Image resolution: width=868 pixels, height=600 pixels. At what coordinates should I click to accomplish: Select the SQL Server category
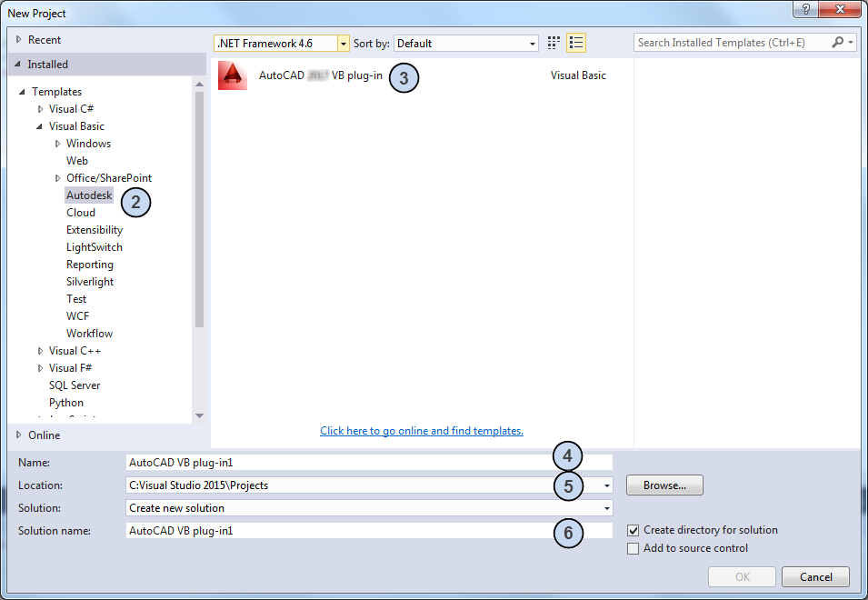pyautogui.click(x=75, y=385)
